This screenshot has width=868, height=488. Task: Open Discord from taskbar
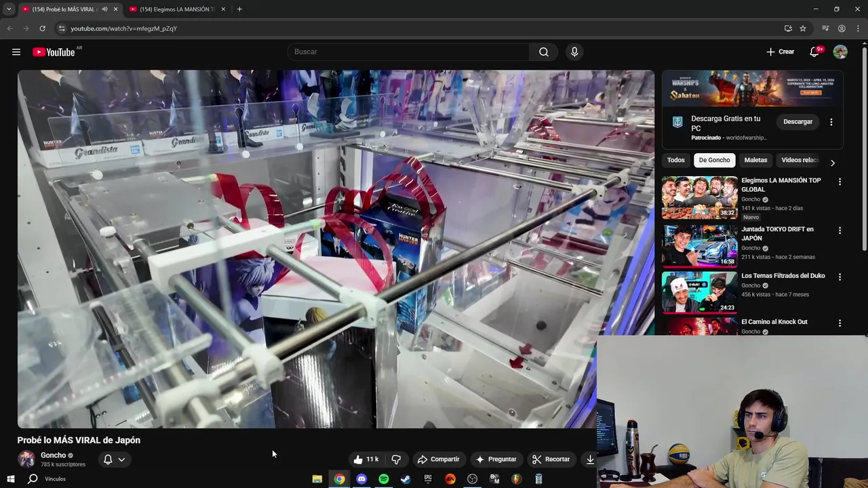click(x=361, y=479)
